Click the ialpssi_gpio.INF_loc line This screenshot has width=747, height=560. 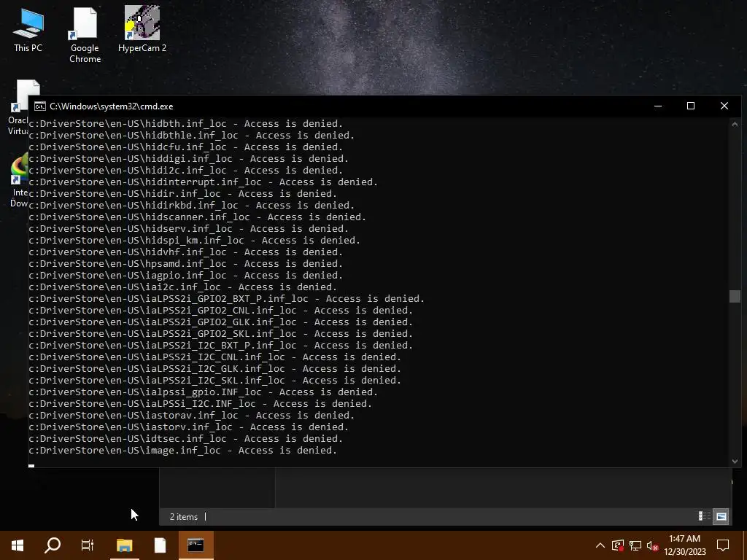(x=203, y=392)
